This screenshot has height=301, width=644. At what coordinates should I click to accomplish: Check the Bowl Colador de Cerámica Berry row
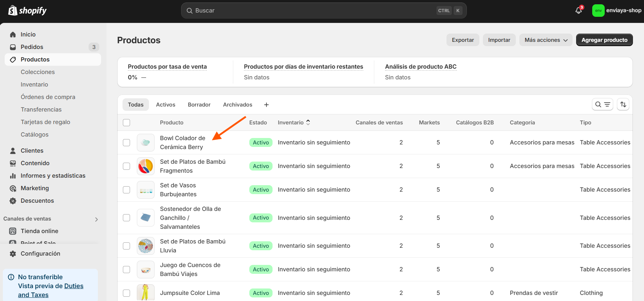tap(126, 143)
